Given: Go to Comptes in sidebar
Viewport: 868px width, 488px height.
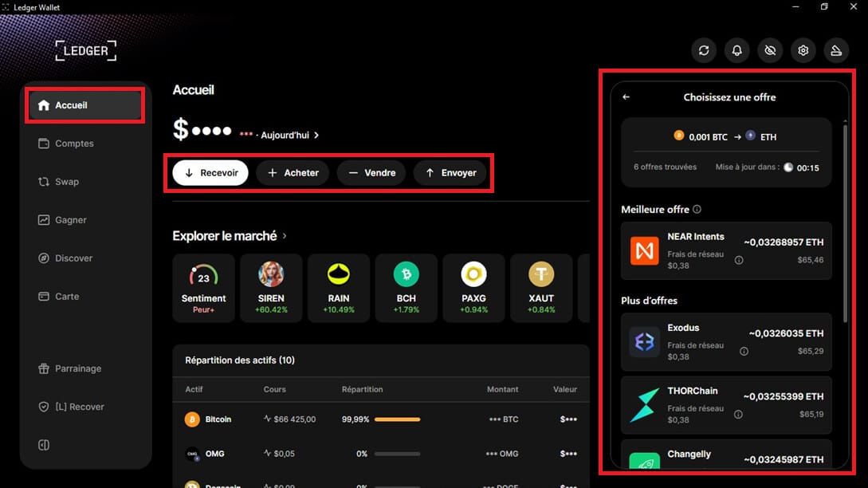Looking at the screenshot, I should (x=74, y=144).
